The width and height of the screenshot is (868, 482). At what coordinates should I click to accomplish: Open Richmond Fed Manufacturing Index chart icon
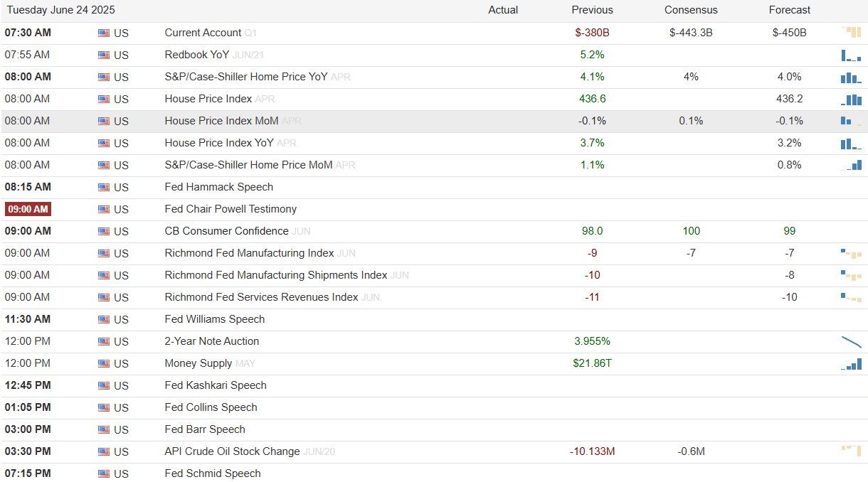click(x=852, y=253)
